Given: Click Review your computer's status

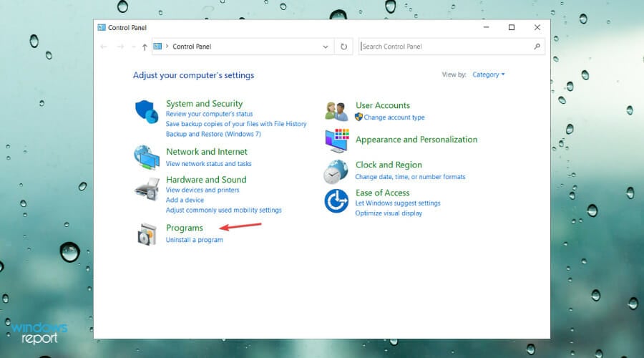Looking at the screenshot, I should point(209,114).
